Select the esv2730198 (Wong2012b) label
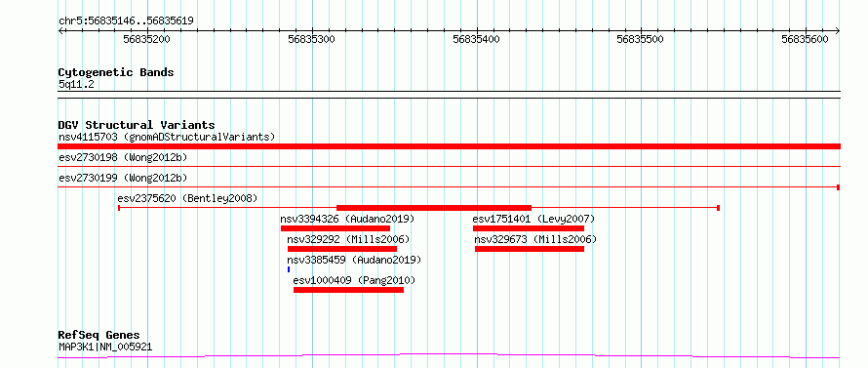The width and height of the screenshot is (868, 368). click(x=123, y=157)
